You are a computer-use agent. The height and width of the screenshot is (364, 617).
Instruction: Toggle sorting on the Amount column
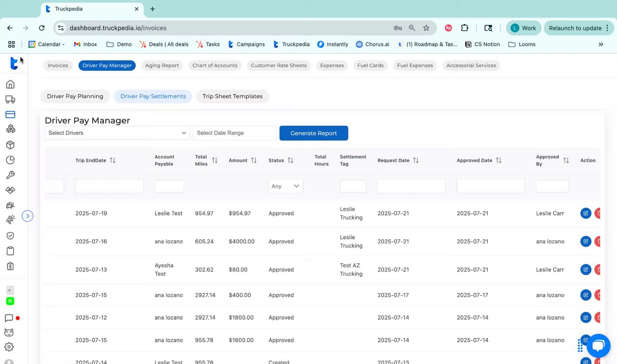point(254,160)
